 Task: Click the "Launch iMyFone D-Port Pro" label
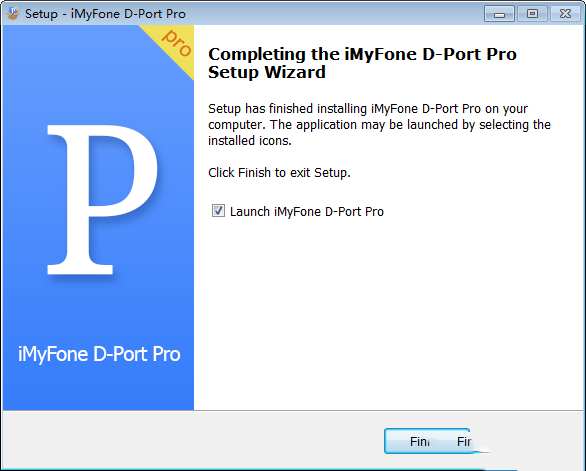306,212
